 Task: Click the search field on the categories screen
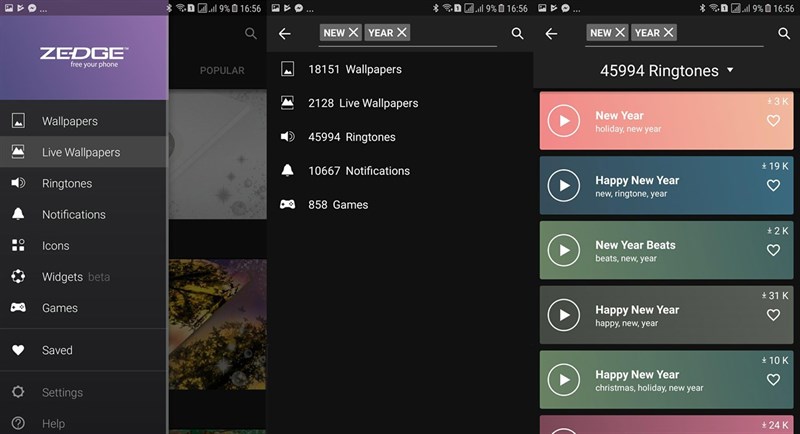(408, 34)
